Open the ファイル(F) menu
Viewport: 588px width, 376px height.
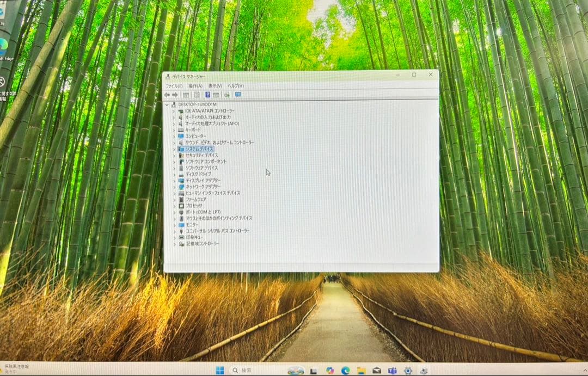point(174,86)
